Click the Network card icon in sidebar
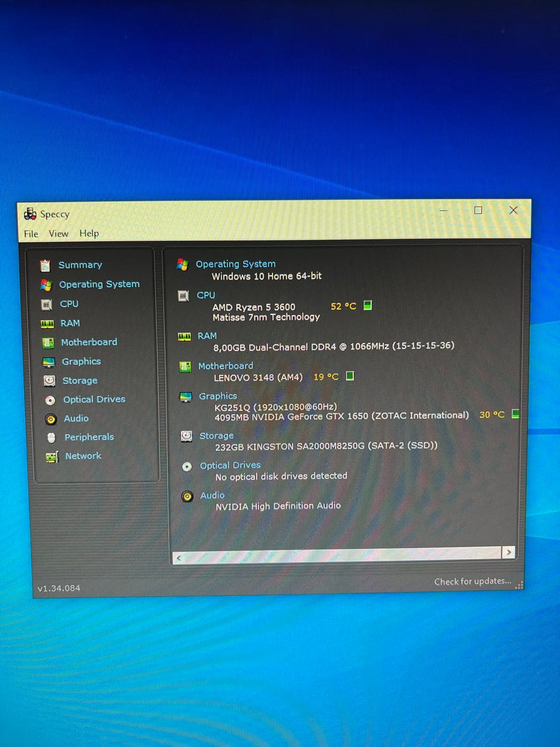Image resolution: width=560 pixels, height=747 pixels. click(52, 457)
